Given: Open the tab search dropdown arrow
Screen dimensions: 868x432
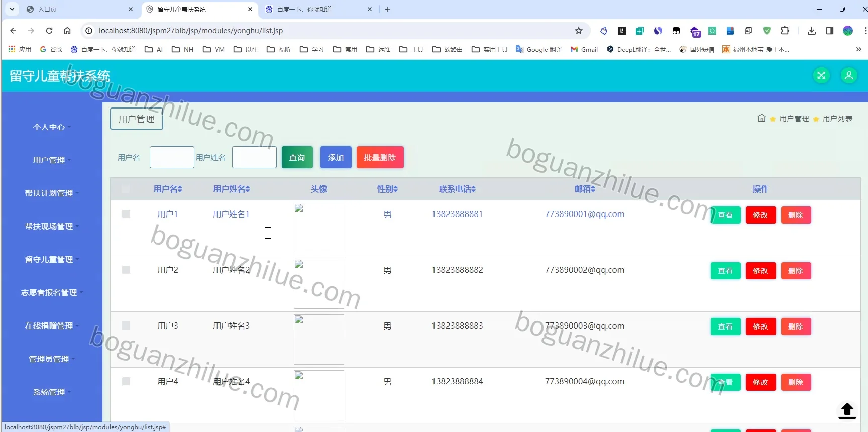Looking at the screenshot, I should [12, 9].
